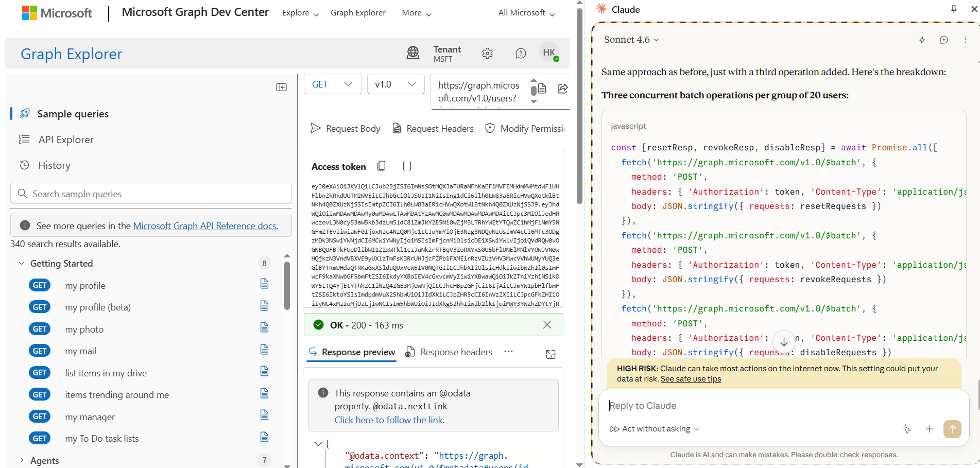Collapse the Getting Started category
This screenshot has width=980, height=468.
[x=21, y=264]
